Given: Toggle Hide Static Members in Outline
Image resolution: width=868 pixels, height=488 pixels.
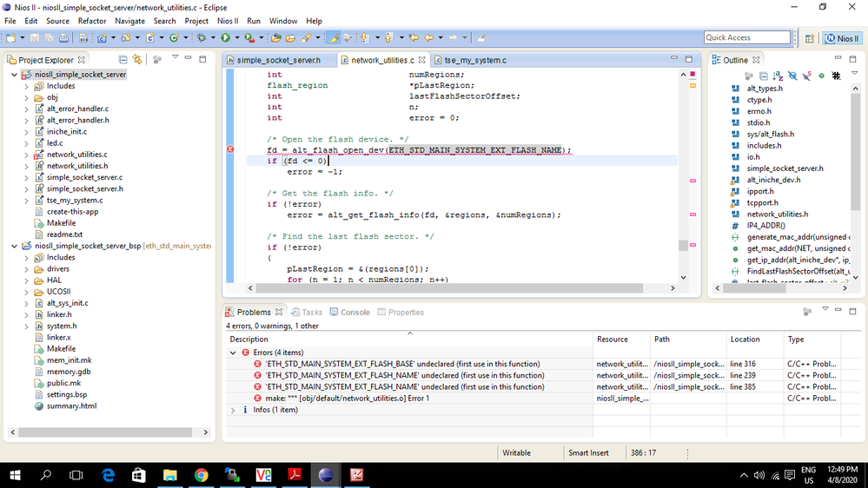Looking at the screenshot, I should click(807, 76).
